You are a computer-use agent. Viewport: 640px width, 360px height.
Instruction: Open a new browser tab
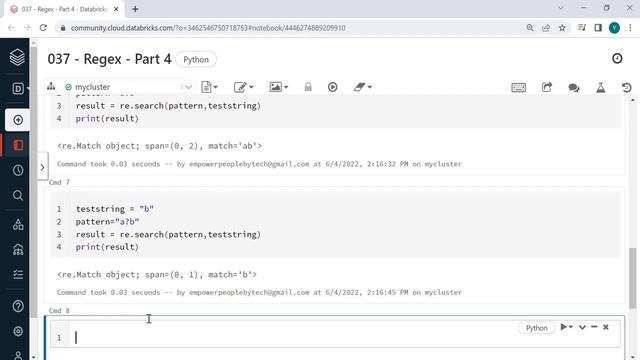[135, 9]
